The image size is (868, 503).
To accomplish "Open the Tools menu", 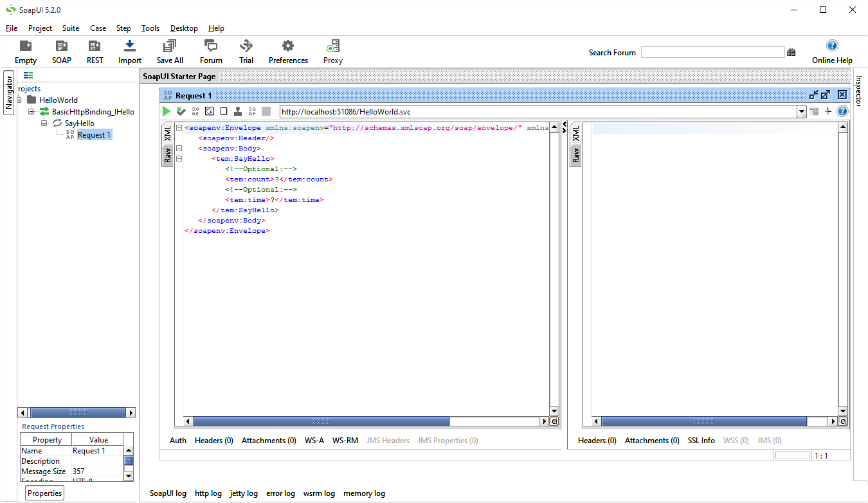I will 150,28.
